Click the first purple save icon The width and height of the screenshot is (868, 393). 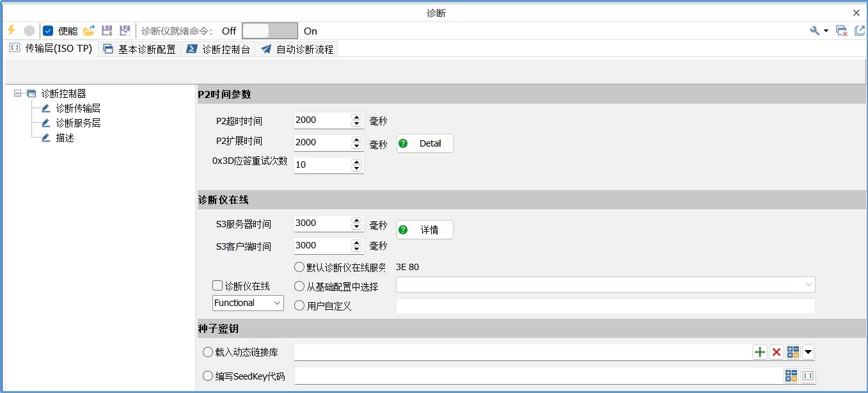(x=107, y=30)
